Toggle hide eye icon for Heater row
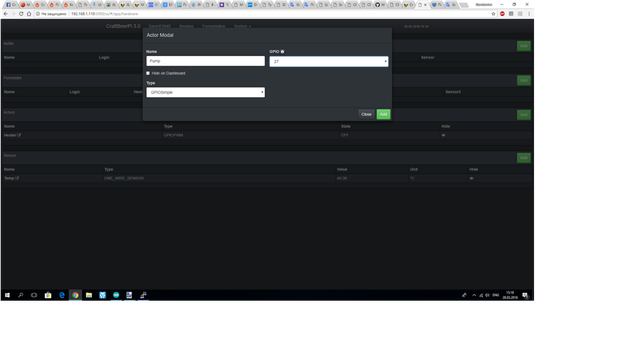Viewport: 640px width, 360px height. pyautogui.click(x=443, y=135)
